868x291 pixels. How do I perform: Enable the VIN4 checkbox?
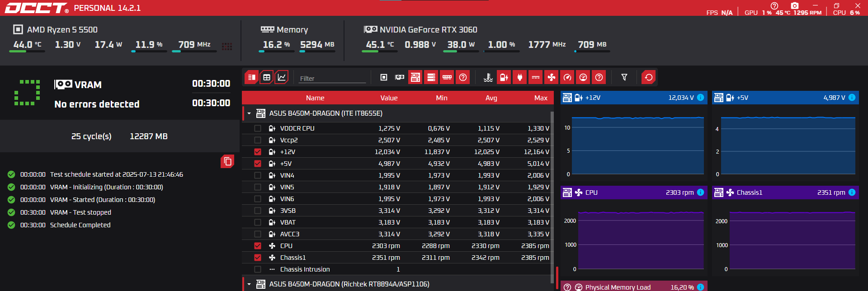pyautogui.click(x=258, y=175)
